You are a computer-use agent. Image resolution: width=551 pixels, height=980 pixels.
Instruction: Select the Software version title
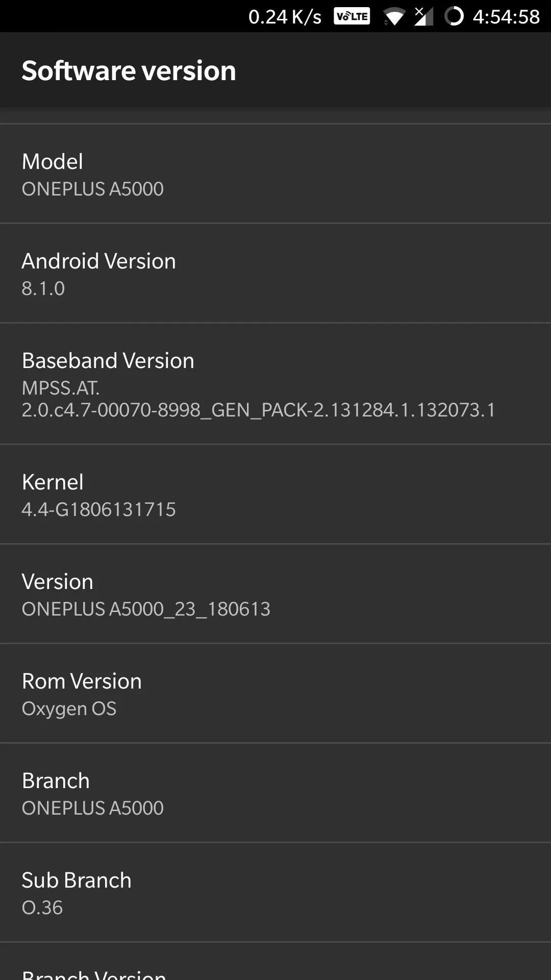pyautogui.click(x=129, y=70)
